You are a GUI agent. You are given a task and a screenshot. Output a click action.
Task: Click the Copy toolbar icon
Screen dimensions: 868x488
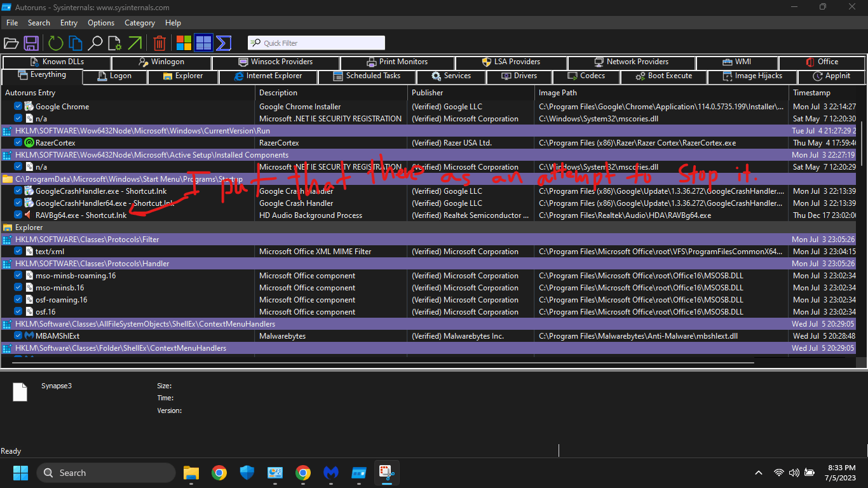[x=76, y=43]
